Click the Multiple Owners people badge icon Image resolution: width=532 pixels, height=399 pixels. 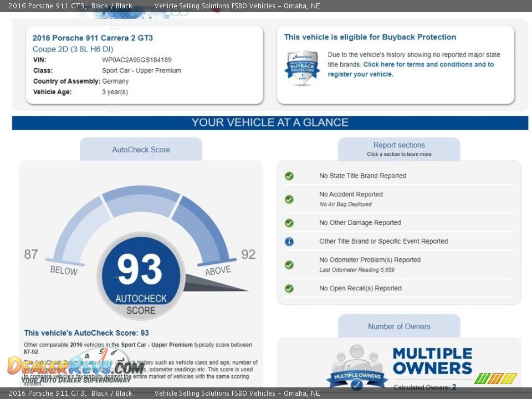tap(357, 367)
